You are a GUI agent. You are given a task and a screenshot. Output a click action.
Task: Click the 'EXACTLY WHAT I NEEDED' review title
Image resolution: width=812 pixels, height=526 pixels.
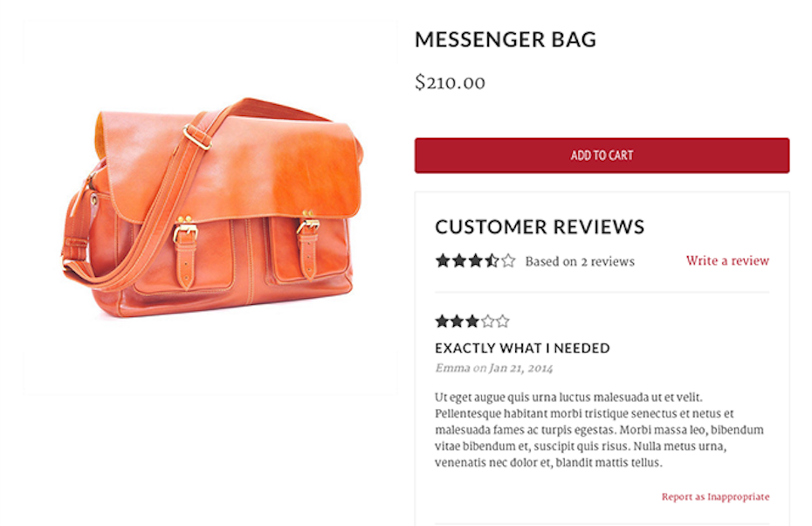[x=522, y=348]
